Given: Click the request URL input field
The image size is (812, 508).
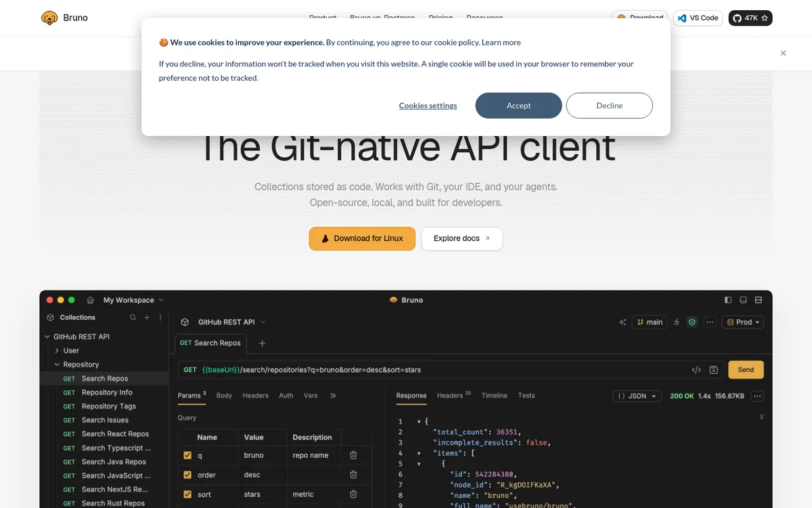Looking at the screenshot, I should (x=433, y=370).
